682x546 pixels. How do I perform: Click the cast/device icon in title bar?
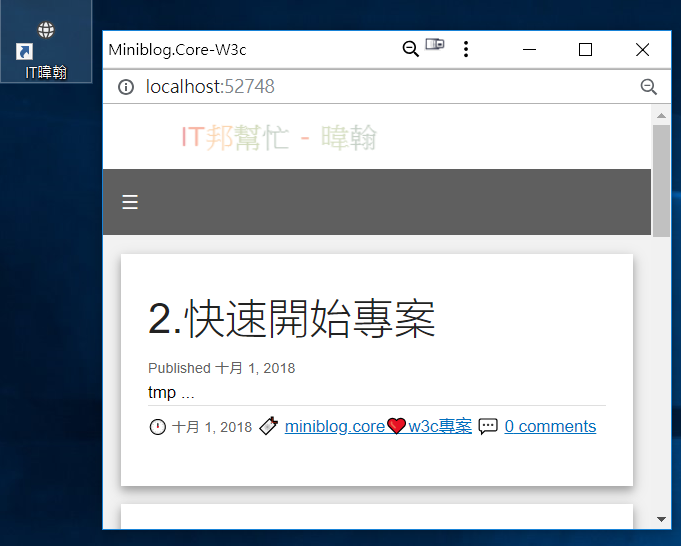[x=435, y=44]
